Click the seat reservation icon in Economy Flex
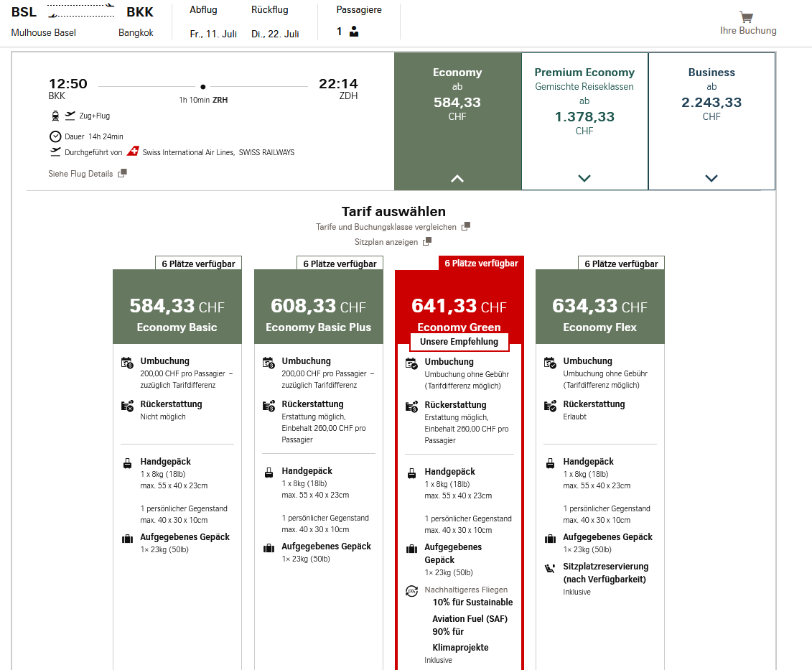This screenshot has width=812, height=670. [x=550, y=568]
